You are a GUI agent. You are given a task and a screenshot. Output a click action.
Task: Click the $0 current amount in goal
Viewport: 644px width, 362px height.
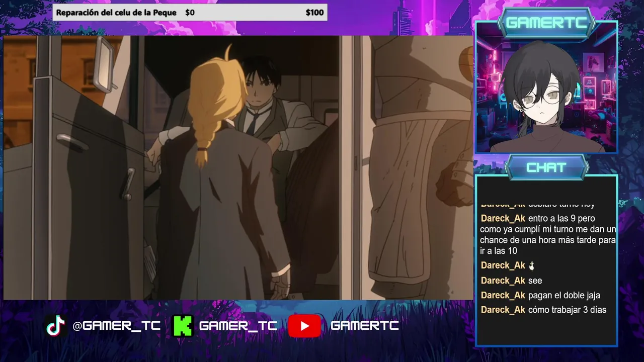coord(190,13)
